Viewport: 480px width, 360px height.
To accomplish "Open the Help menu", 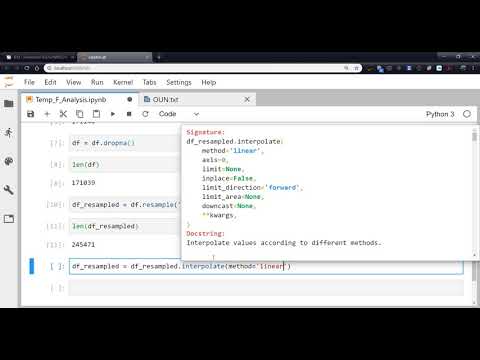I will [x=209, y=82].
